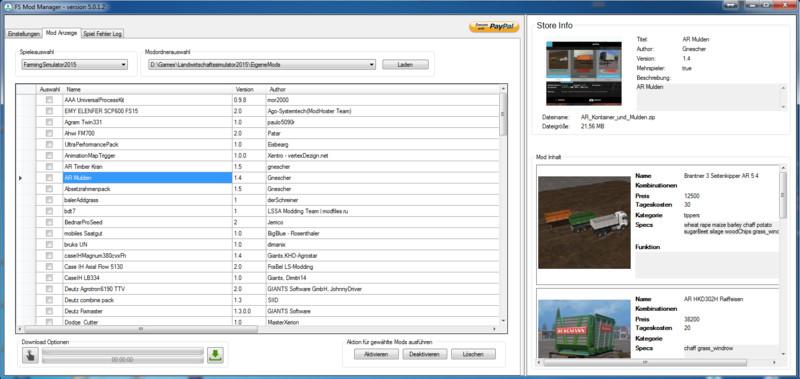The image size is (800, 379).
Task: Expand the Modordnerauswahl folder path dropdown
Action: [262, 65]
